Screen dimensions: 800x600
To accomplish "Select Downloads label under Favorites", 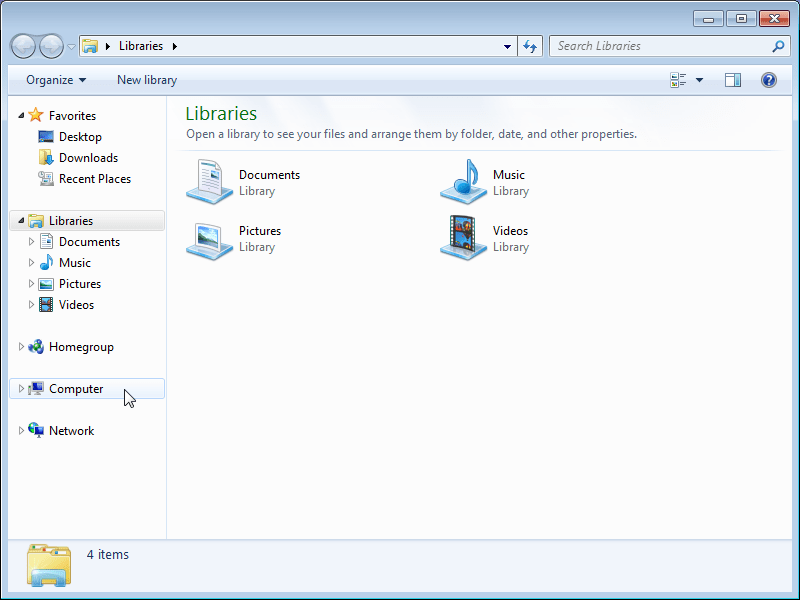I will tap(88, 158).
